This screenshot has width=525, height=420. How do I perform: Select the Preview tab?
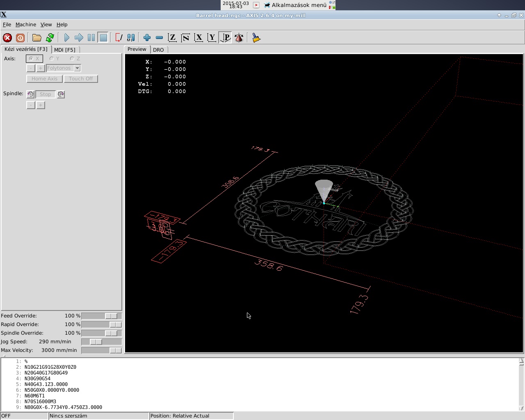[137, 49]
